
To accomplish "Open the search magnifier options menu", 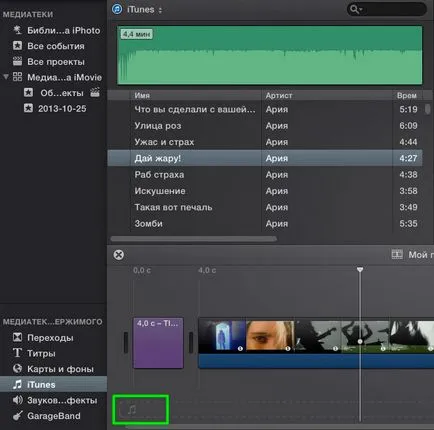I will pyautogui.click(x=356, y=9).
